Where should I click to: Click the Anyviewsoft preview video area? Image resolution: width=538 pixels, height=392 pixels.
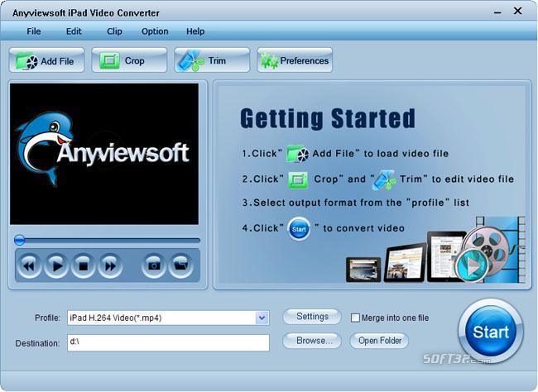tap(104, 154)
